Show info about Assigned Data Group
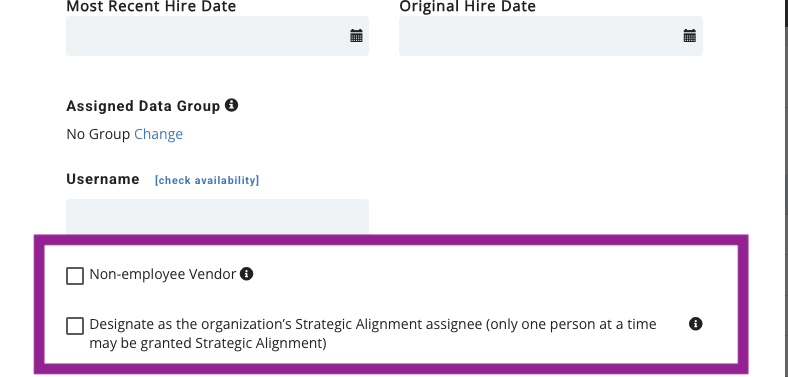The width and height of the screenshot is (788, 377). click(231, 105)
